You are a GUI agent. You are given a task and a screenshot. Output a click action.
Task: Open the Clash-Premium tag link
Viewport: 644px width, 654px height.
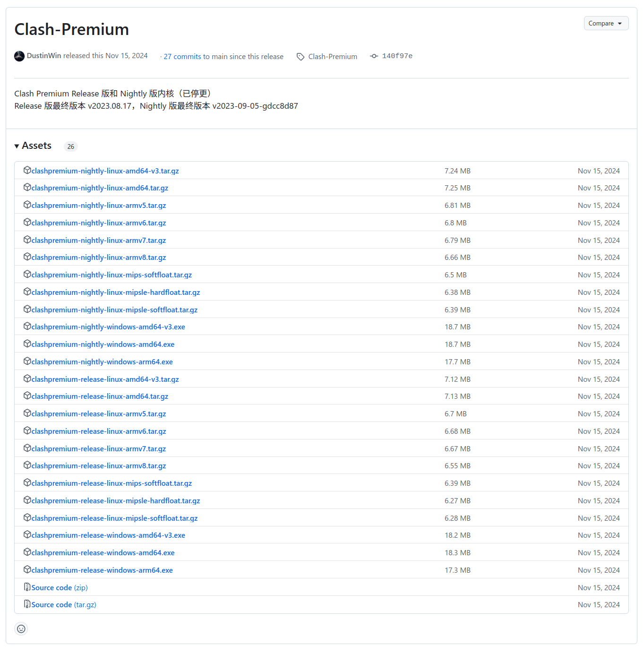click(x=333, y=57)
